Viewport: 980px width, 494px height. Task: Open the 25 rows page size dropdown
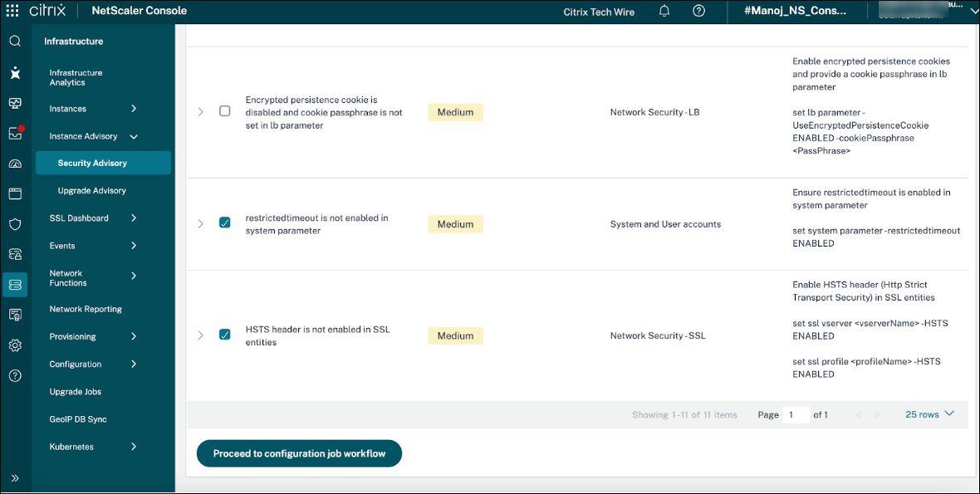tap(929, 414)
